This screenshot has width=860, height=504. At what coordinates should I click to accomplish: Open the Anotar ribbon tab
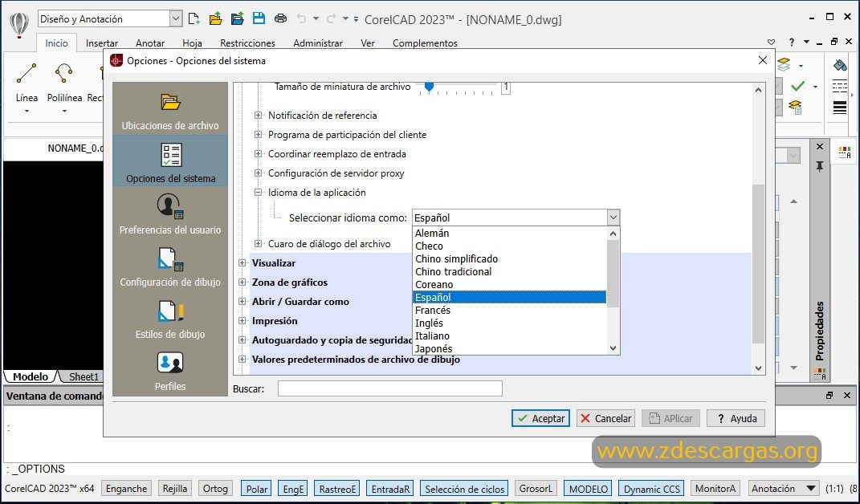pos(150,43)
